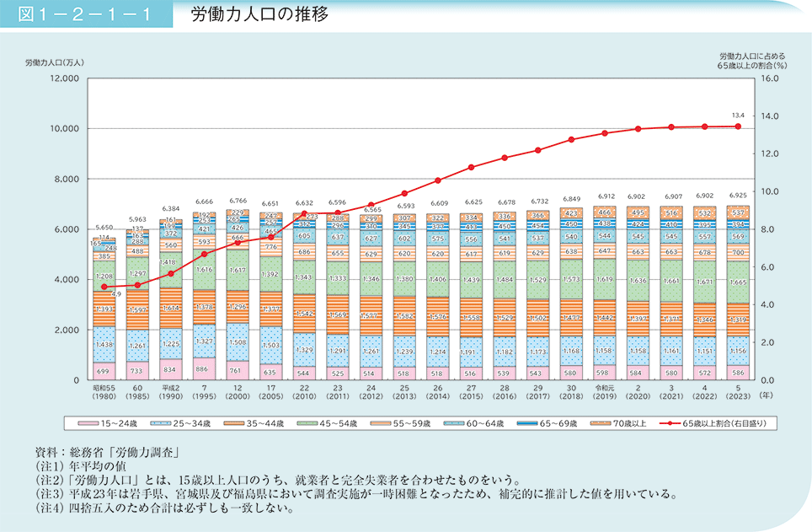Click the 13.4 data label on red line
This screenshot has height=532, width=812.
(738, 116)
